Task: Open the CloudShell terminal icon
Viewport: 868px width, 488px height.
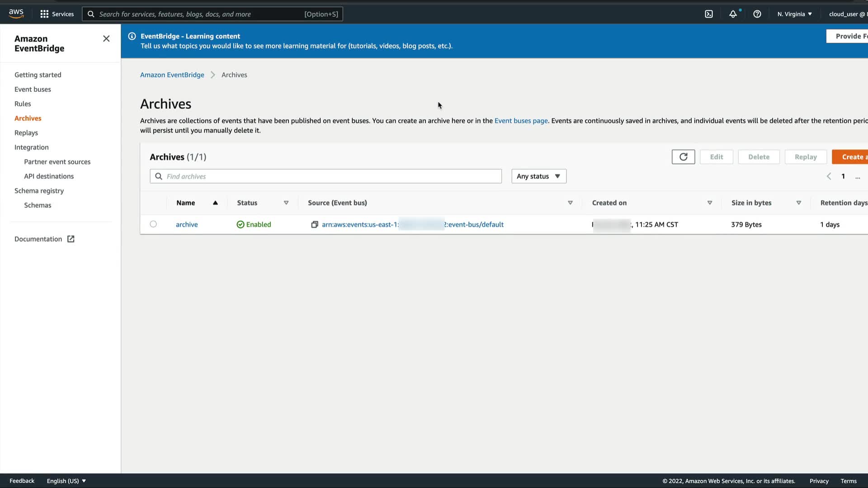Action: pos(708,14)
